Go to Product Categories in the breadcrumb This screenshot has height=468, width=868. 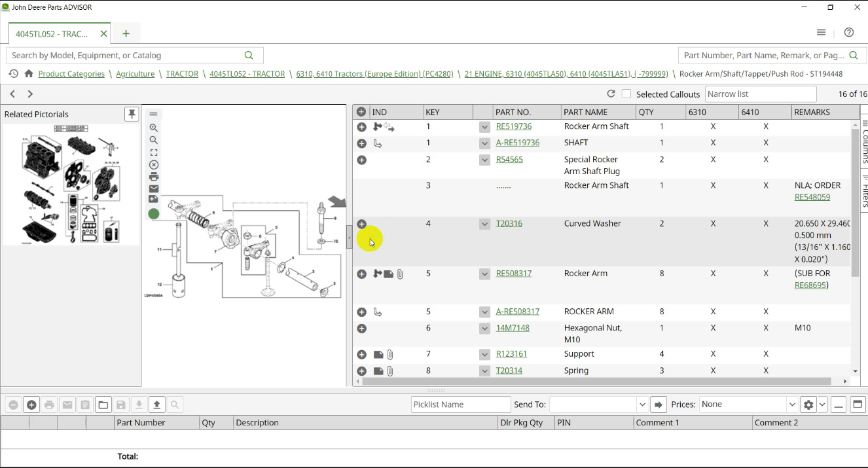71,74
